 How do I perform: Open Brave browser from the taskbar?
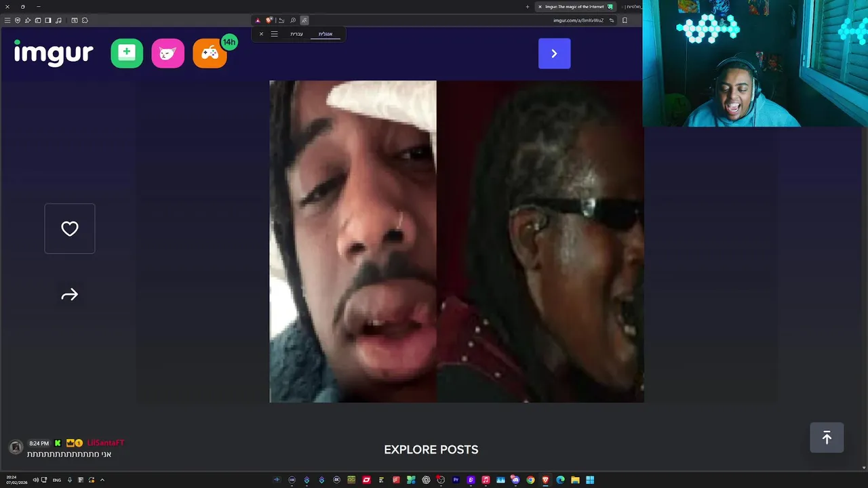point(545,480)
